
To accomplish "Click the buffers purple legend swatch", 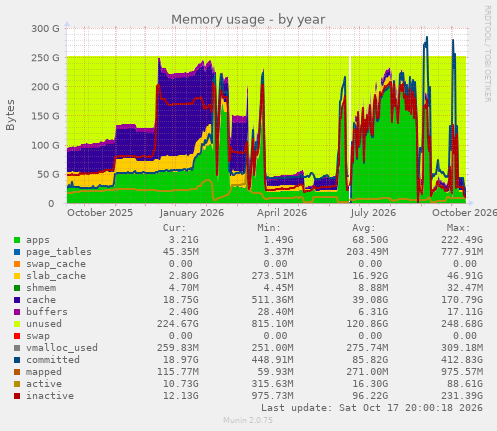I will coord(17,312).
